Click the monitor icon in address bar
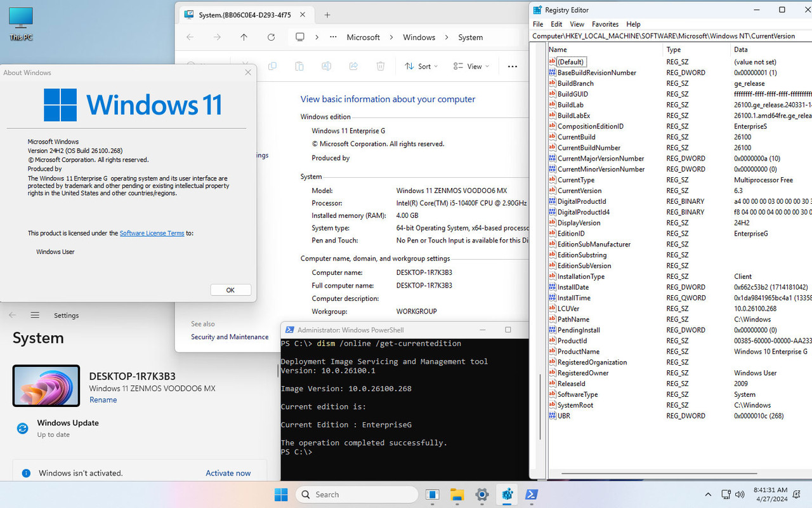This screenshot has height=508, width=812. [x=301, y=37]
